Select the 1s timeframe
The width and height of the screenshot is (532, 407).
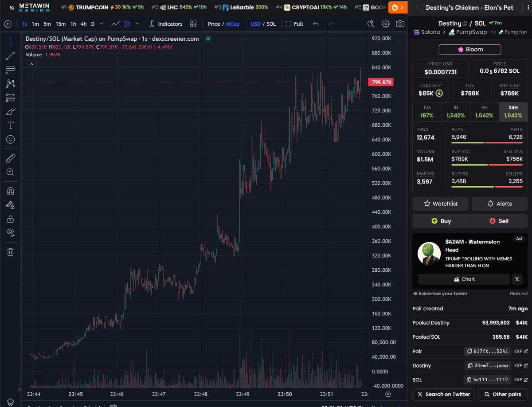pos(24,24)
